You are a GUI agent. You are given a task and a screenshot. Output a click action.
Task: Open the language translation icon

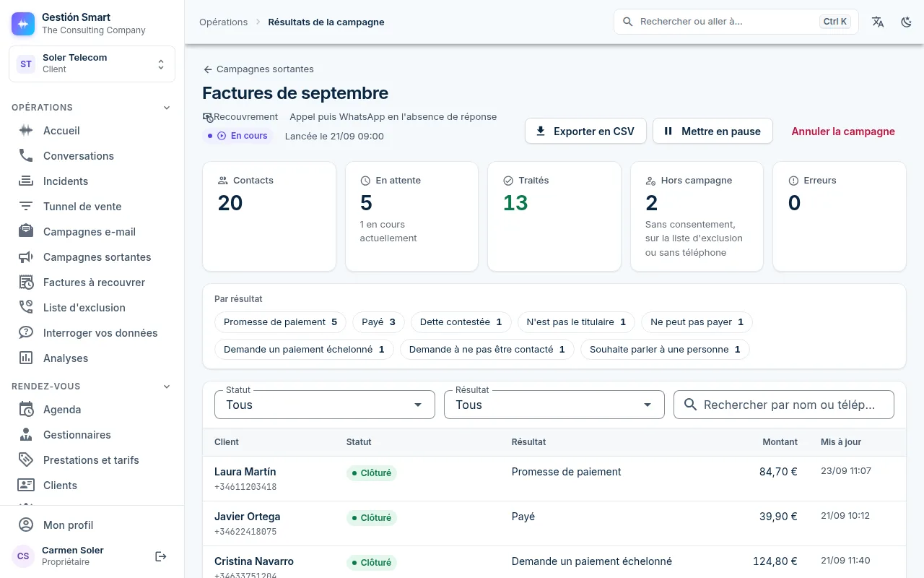point(878,22)
